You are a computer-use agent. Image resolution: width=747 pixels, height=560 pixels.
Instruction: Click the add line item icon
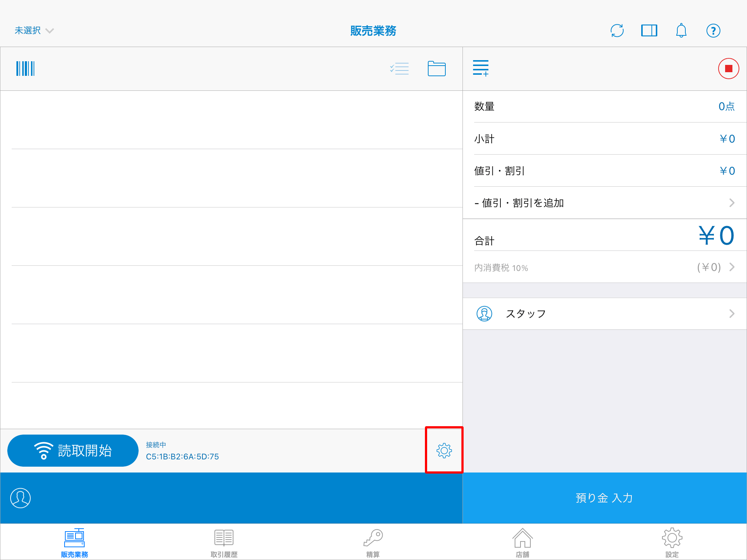pos(480,69)
